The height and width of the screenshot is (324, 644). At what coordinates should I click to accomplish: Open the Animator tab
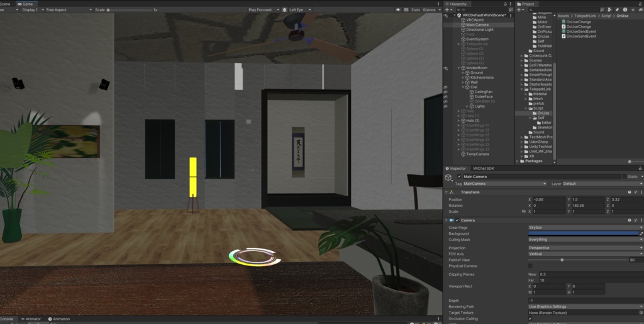31,319
